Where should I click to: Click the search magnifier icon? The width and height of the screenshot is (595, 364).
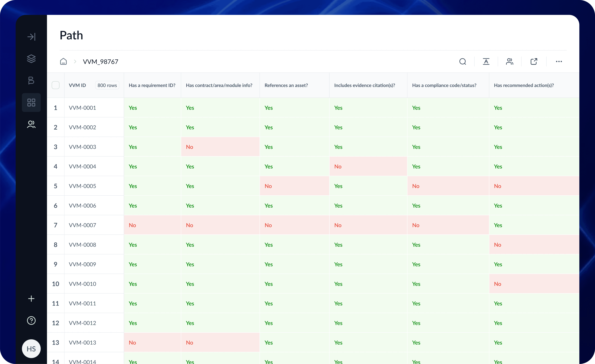click(x=463, y=62)
